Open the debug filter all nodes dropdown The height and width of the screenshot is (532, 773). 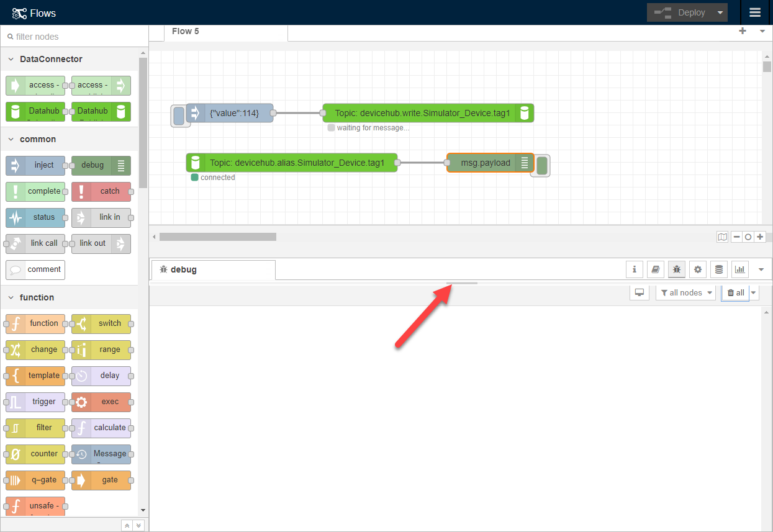coord(685,292)
